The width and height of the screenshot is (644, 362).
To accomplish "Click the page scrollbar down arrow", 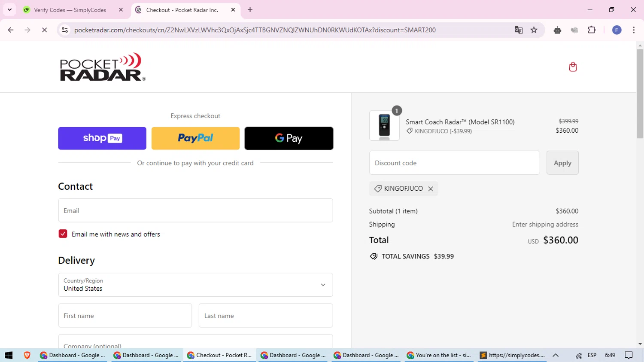I will click(640, 344).
